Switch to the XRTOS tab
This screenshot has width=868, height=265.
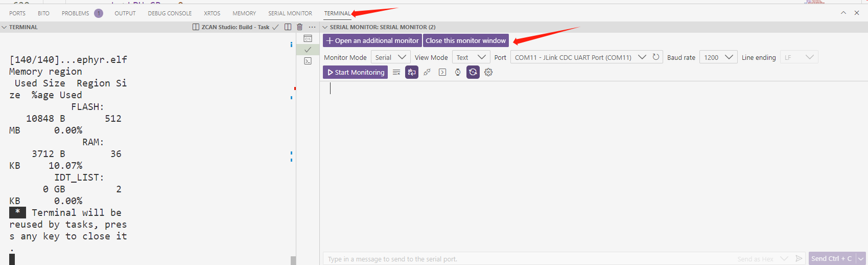(212, 13)
